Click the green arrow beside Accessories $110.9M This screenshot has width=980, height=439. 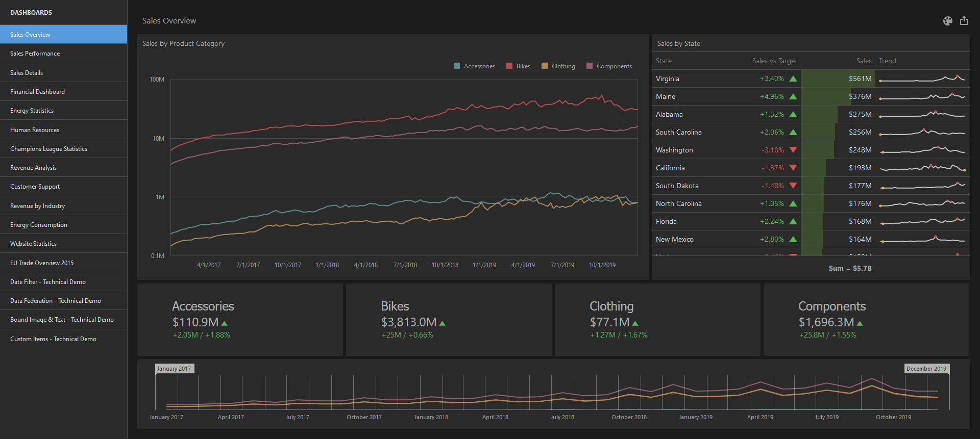click(225, 323)
